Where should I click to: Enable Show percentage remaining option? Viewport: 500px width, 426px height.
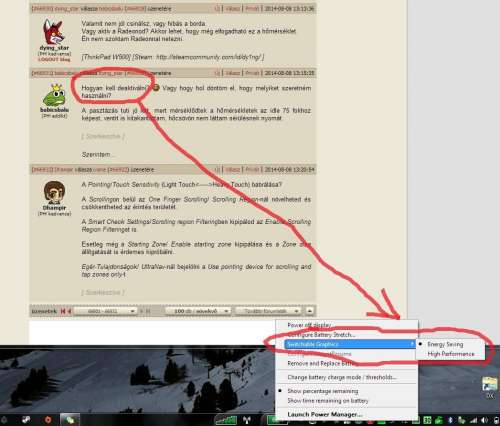pyautogui.click(x=347, y=391)
